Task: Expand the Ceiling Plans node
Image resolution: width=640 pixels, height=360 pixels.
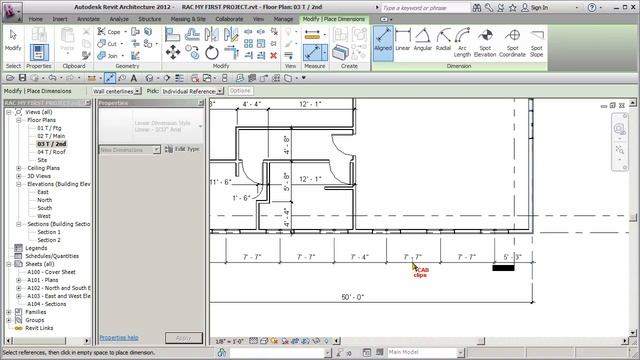Action: point(19,168)
